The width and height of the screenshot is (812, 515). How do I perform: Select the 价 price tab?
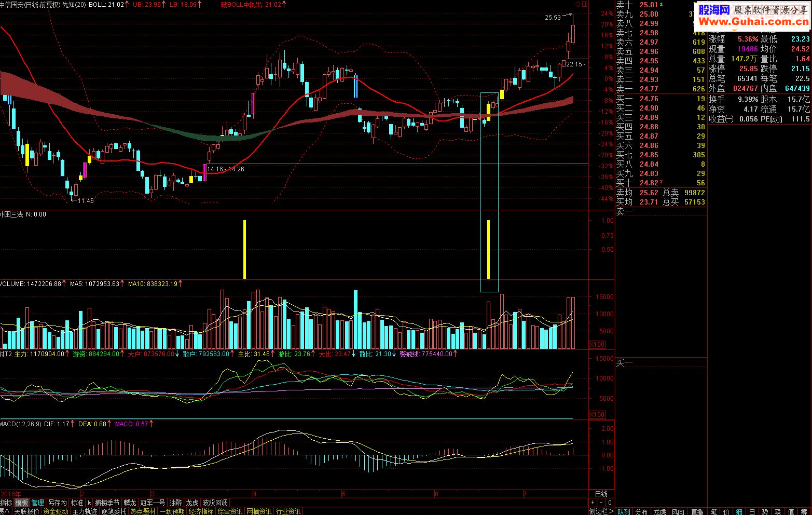point(726,511)
